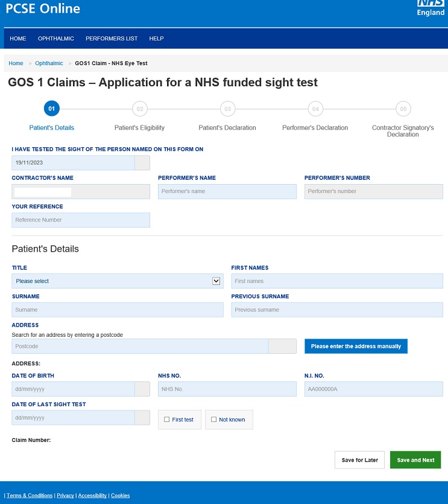Image resolution: width=448 pixels, height=504 pixels.
Task: Go to step 02 Patient's Eligibility circle
Action: (x=140, y=109)
